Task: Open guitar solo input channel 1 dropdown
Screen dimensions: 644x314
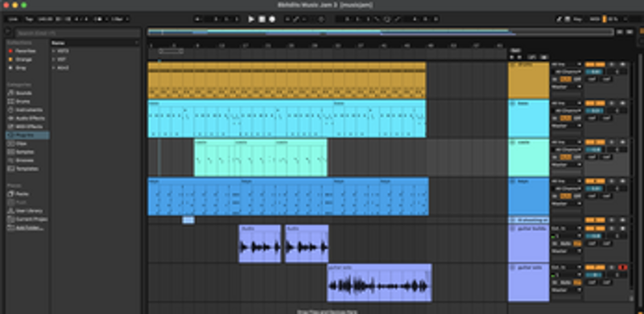Action: click(x=567, y=275)
